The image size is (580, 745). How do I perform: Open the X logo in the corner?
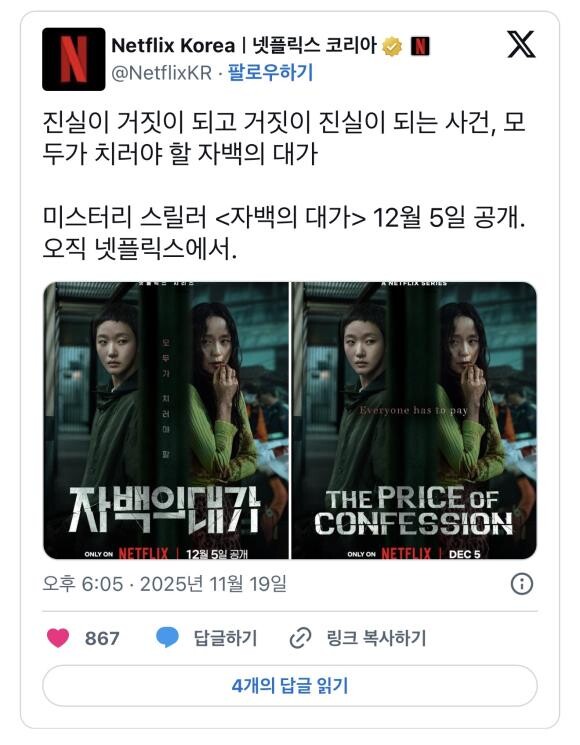pyautogui.click(x=521, y=44)
